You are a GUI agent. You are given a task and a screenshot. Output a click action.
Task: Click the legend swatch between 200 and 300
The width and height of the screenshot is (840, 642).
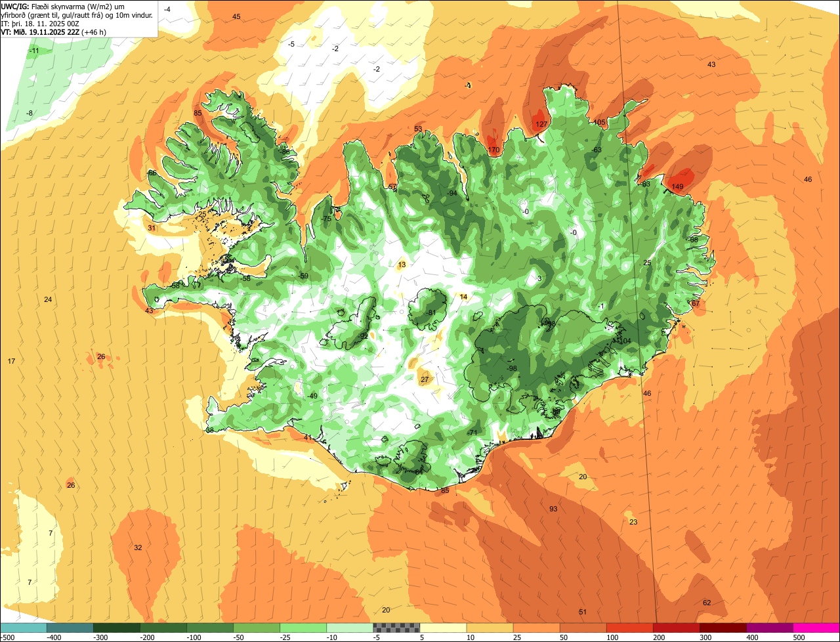(x=676, y=628)
